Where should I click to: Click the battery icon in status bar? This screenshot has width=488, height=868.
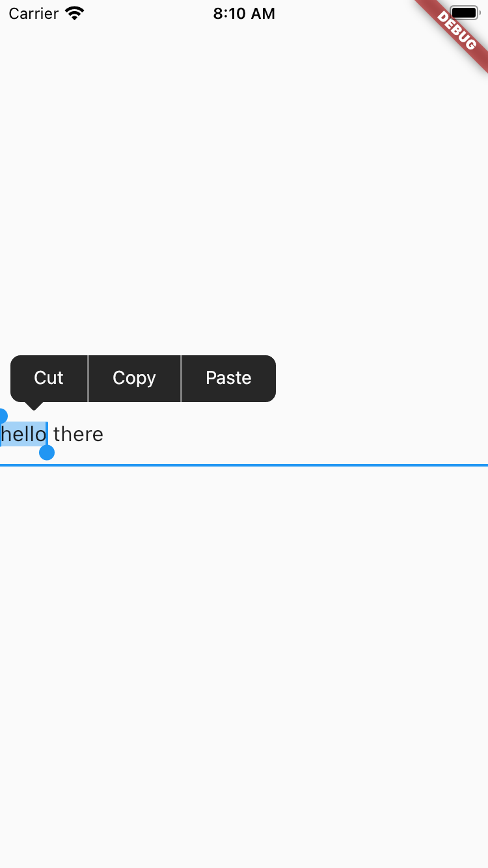[463, 11]
